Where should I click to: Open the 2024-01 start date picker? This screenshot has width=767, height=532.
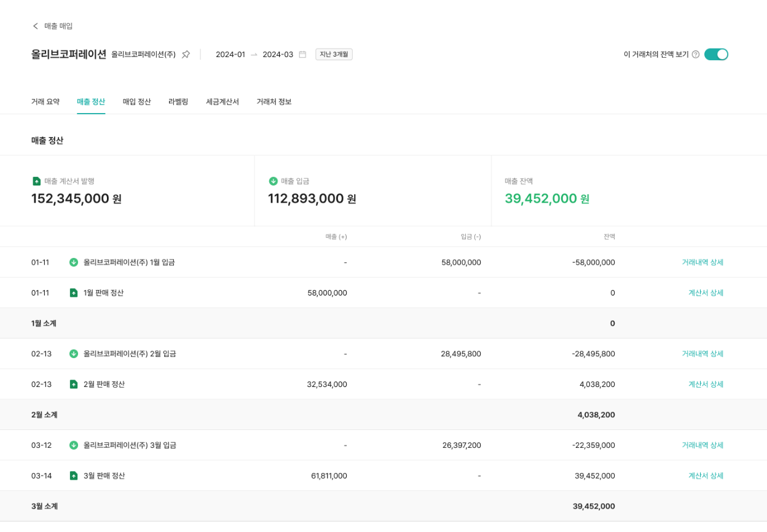tap(230, 54)
